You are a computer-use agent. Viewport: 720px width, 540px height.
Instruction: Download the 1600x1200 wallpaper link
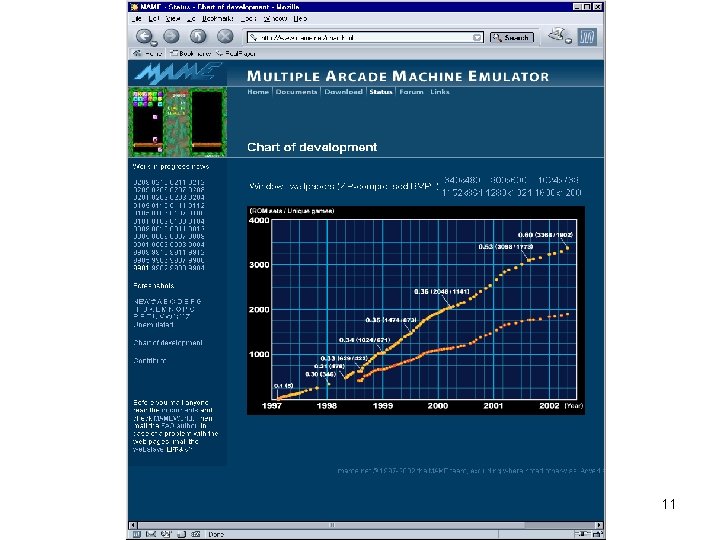coord(558,192)
